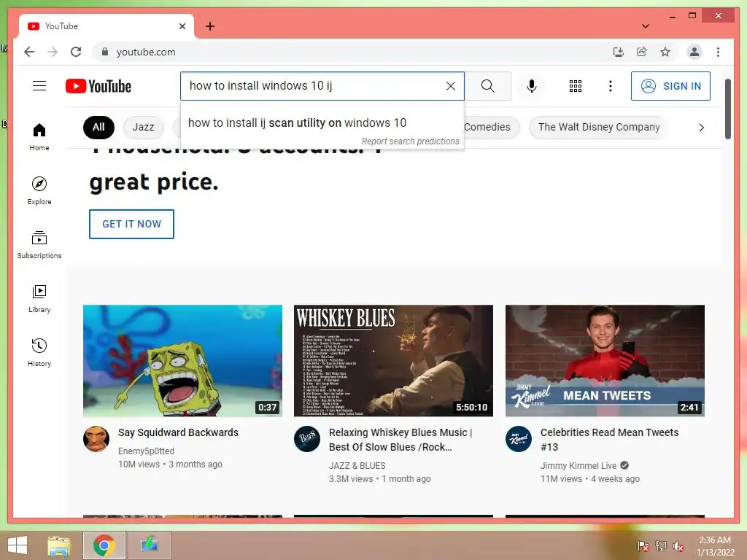
Task: Open Enemy5p0tted channel link
Action: 146,451
